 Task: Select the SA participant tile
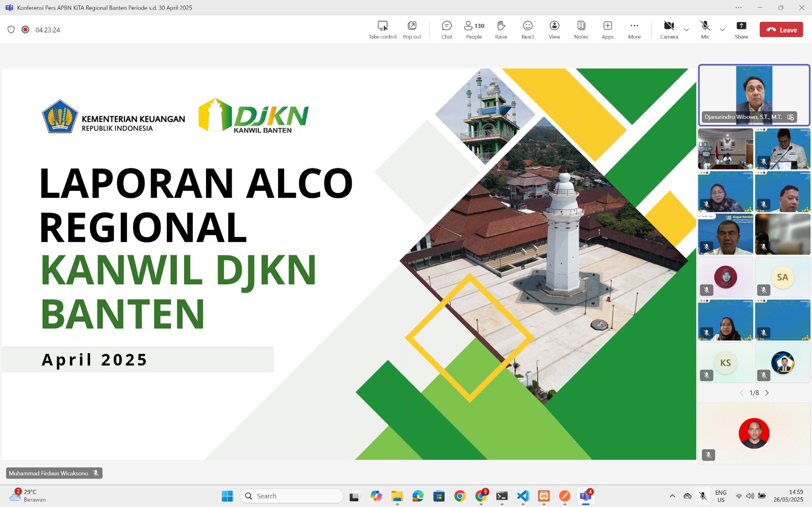click(x=782, y=277)
